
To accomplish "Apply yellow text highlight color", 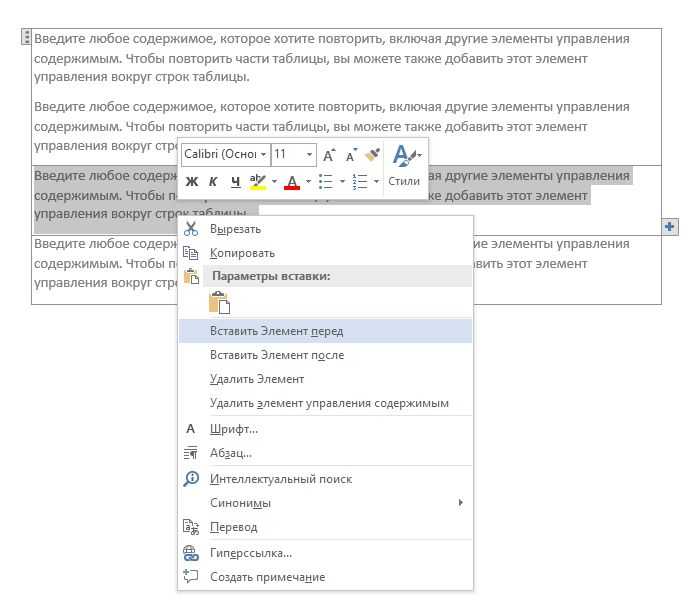I will [258, 181].
